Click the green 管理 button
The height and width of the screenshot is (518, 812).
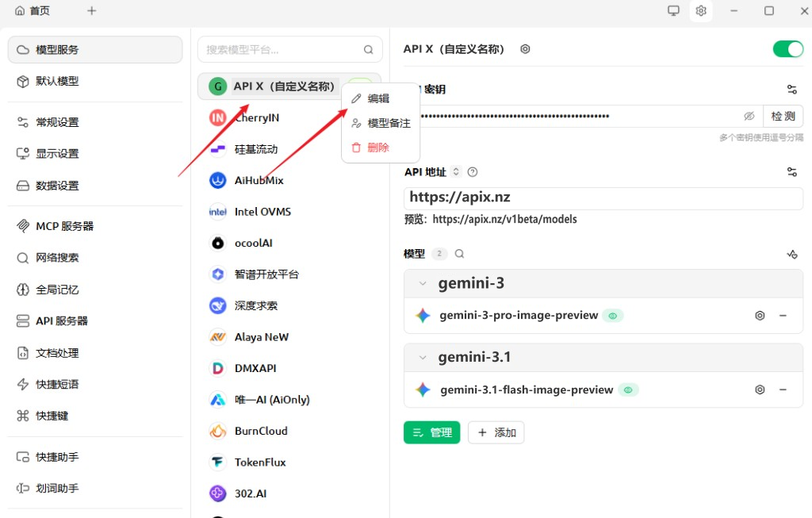[x=432, y=432]
